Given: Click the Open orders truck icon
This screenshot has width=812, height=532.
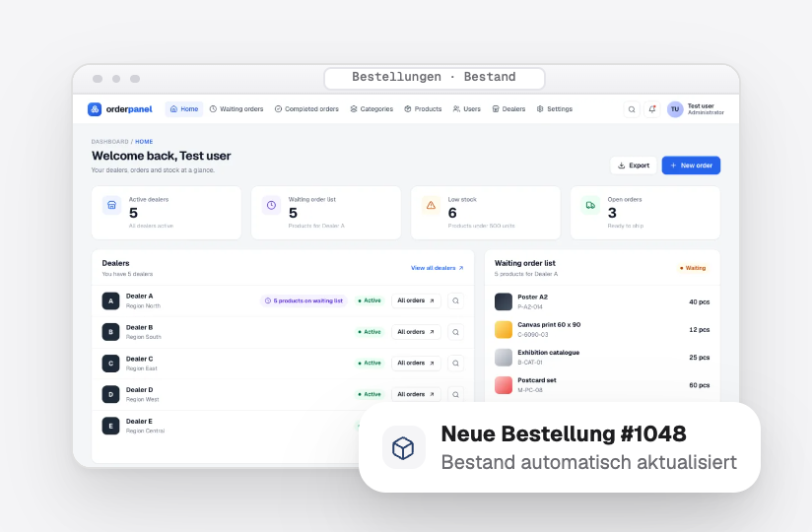Looking at the screenshot, I should click(x=590, y=206).
